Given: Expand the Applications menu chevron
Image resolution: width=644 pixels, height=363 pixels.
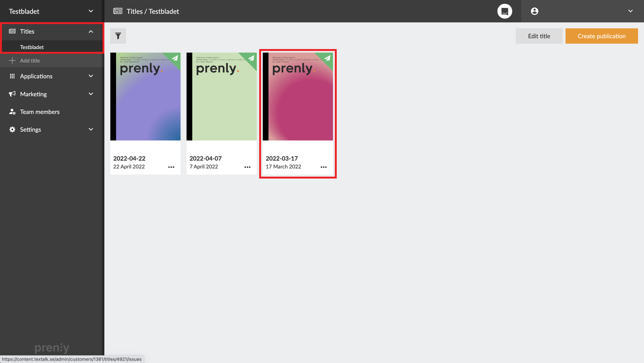Looking at the screenshot, I should coord(91,76).
